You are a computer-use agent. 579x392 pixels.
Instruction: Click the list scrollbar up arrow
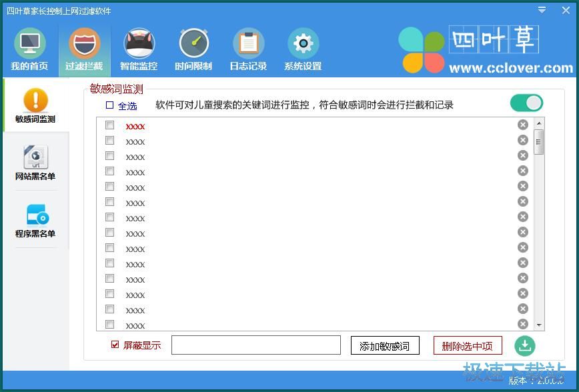539,123
